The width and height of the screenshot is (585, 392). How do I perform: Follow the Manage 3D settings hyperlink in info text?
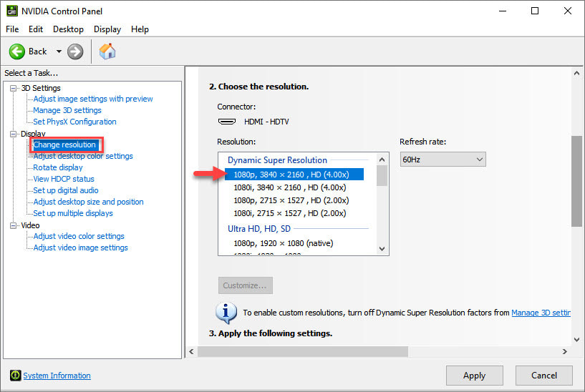541,313
